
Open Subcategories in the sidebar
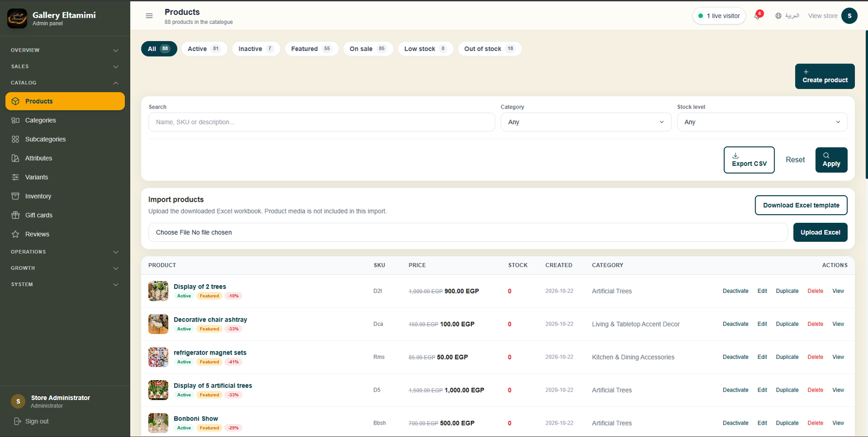point(65,139)
